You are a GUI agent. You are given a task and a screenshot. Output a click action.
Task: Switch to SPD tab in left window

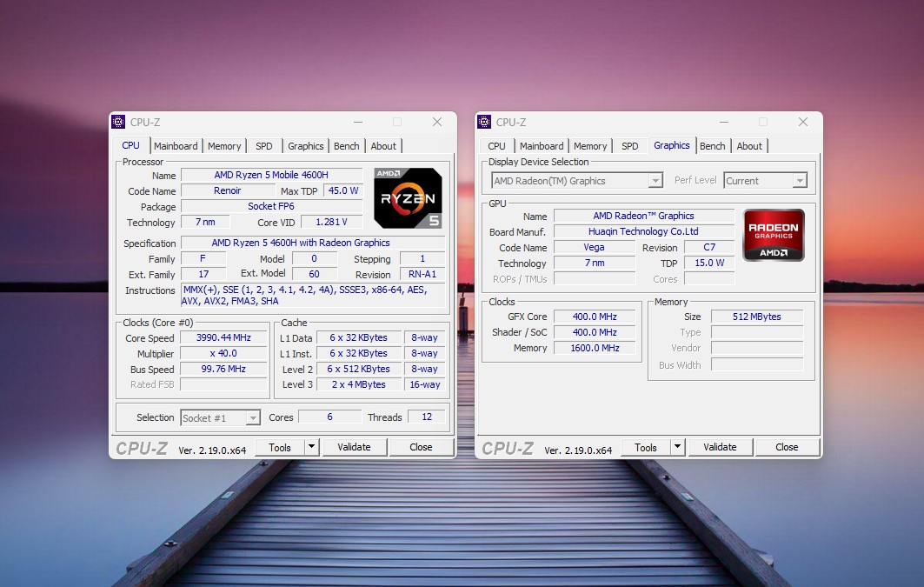pos(264,146)
